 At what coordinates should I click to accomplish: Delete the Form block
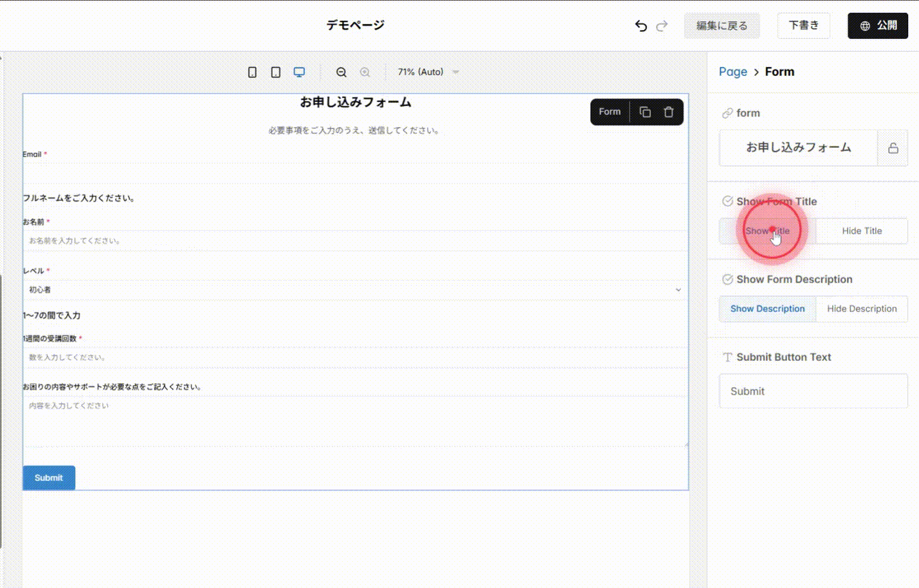(669, 112)
